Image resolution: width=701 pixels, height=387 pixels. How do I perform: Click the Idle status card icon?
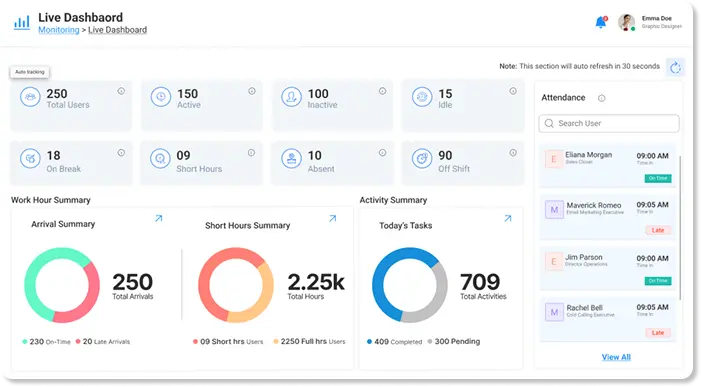[x=422, y=97]
